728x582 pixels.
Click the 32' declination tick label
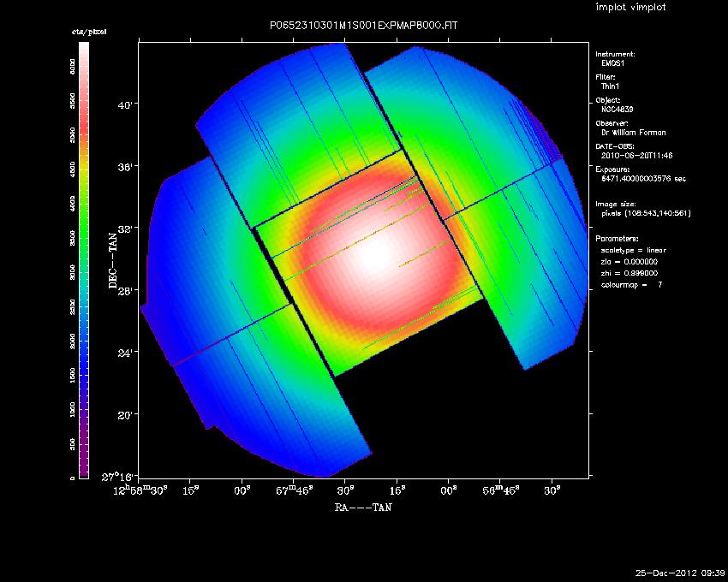[x=125, y=229]
